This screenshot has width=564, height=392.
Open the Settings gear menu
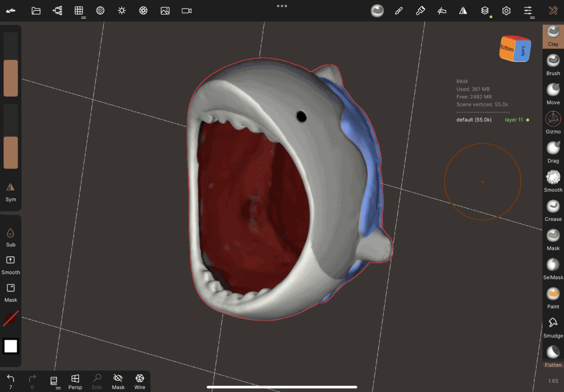[x=506, y=10]
